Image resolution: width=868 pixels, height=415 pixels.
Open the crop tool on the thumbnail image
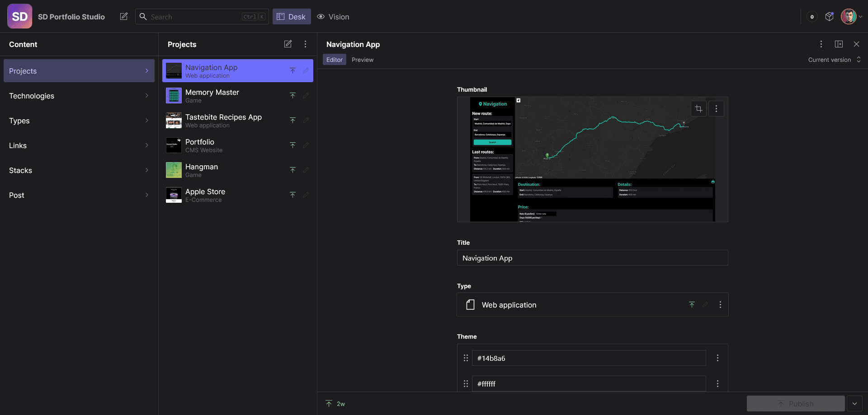698,108
